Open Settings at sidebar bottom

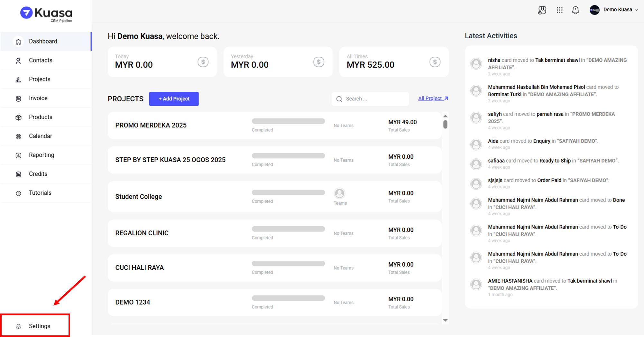[39, 326]
